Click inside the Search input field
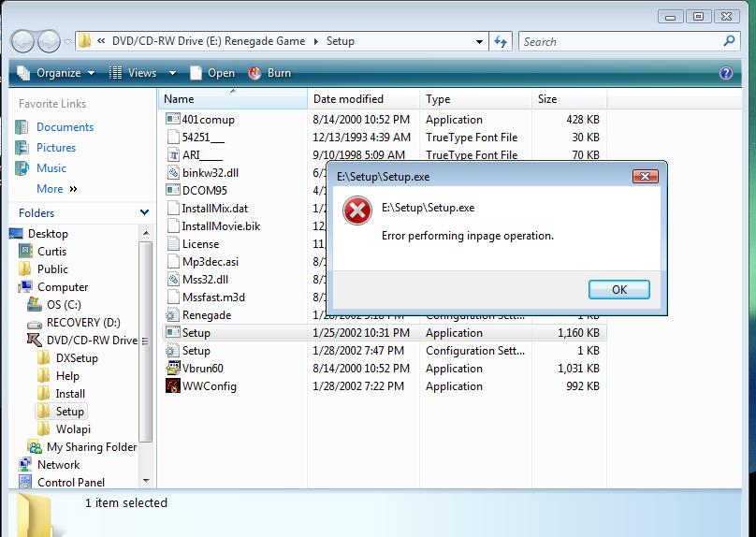This screenshot has width=756, height=537. pyautogui.click(x=618, y=41)
